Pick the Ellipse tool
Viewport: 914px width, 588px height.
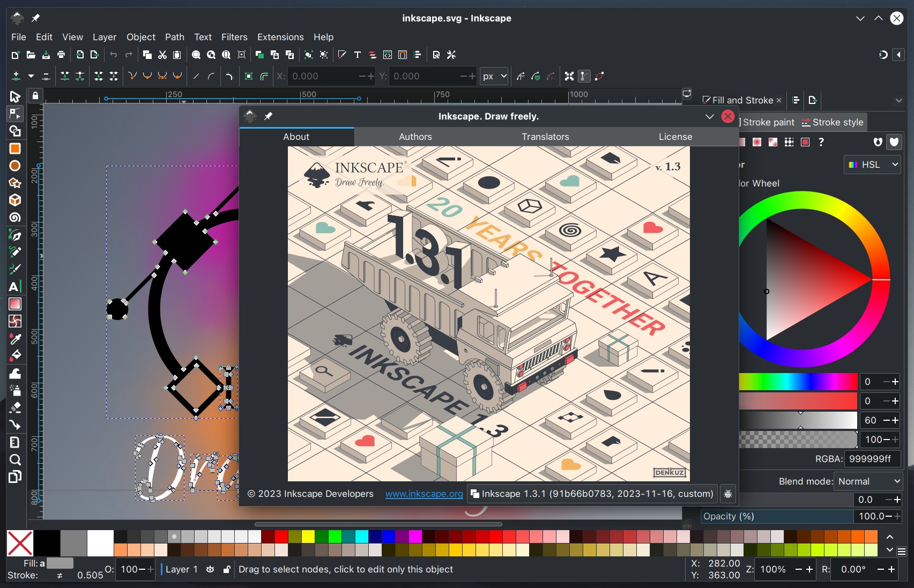15,166
